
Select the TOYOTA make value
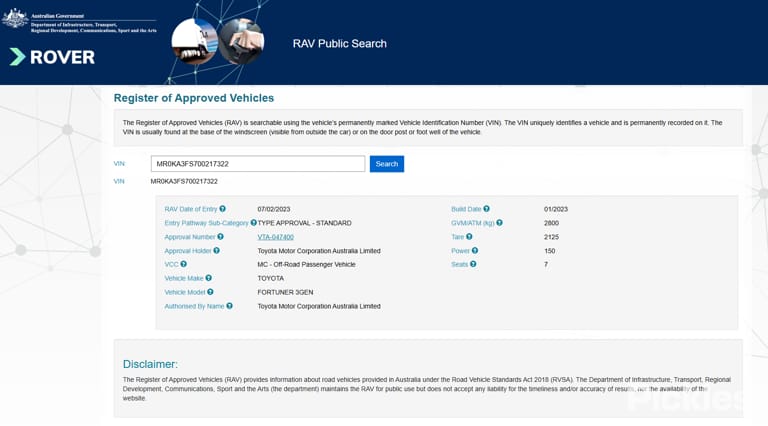pos(270,278)
